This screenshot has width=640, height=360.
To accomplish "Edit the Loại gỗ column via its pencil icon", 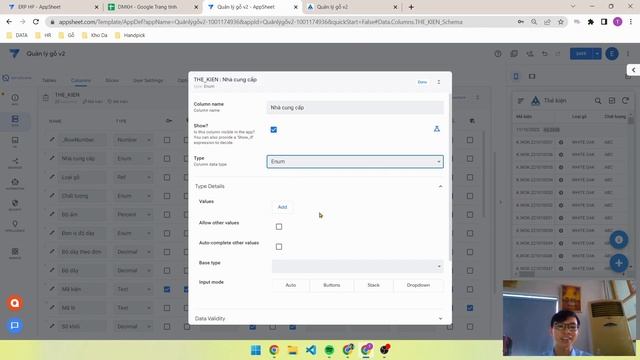I will (52, 177).
